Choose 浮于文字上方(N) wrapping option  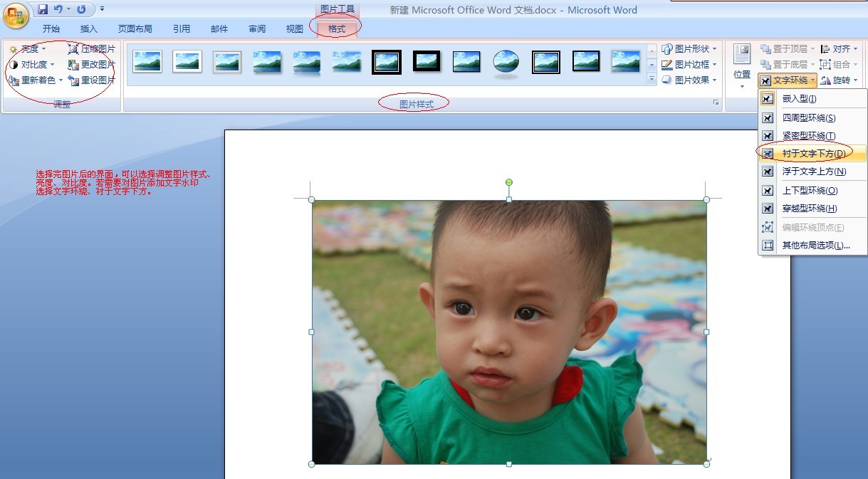(812, 172)
